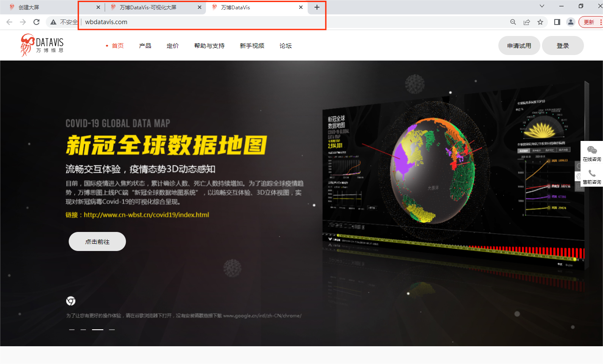Bookmark this page with star icon
603x364 pixels.
point(540,22)
